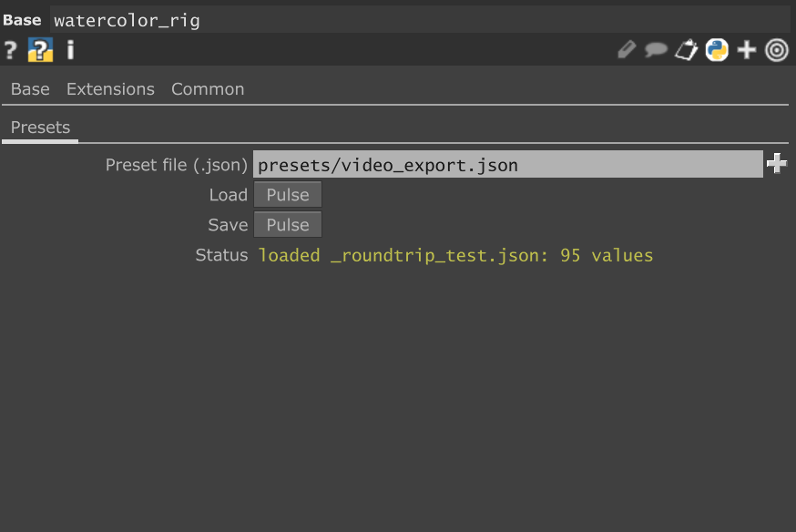The width and height of the screenshot is (796, 532).
Task: Click the 'Load' parameter label
Action: click(x=229, y=195)
